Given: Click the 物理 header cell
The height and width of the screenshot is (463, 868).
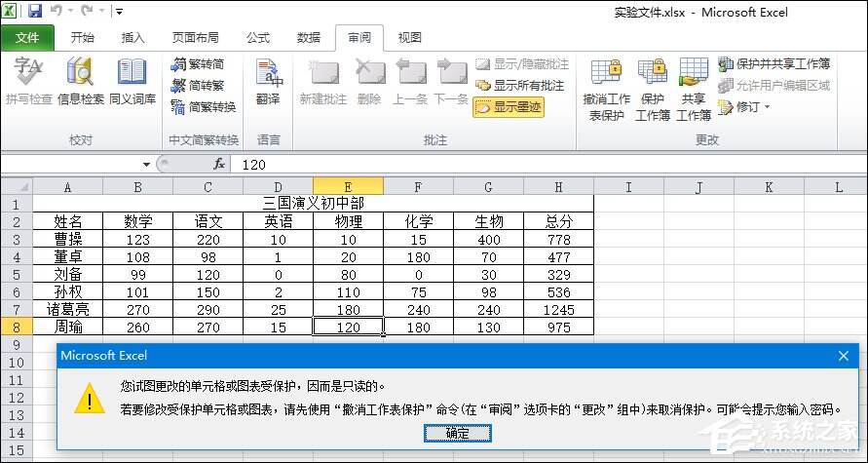Looking at the screenshot, I should (x=348, y=221).
